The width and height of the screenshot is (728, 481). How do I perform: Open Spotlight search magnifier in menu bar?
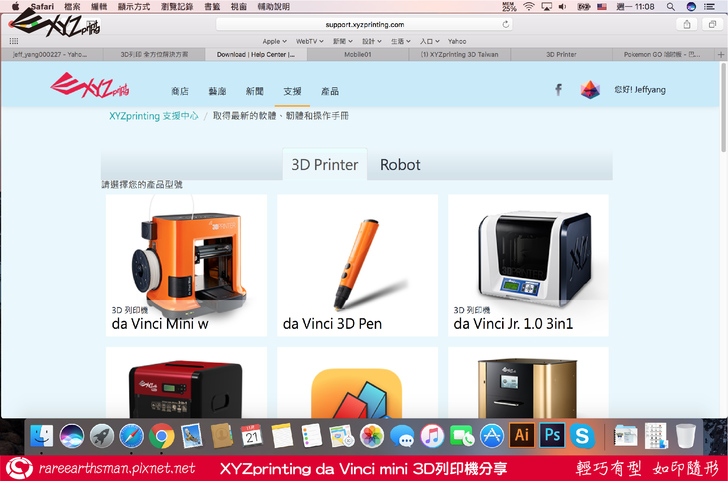click(x=670, y=6)
